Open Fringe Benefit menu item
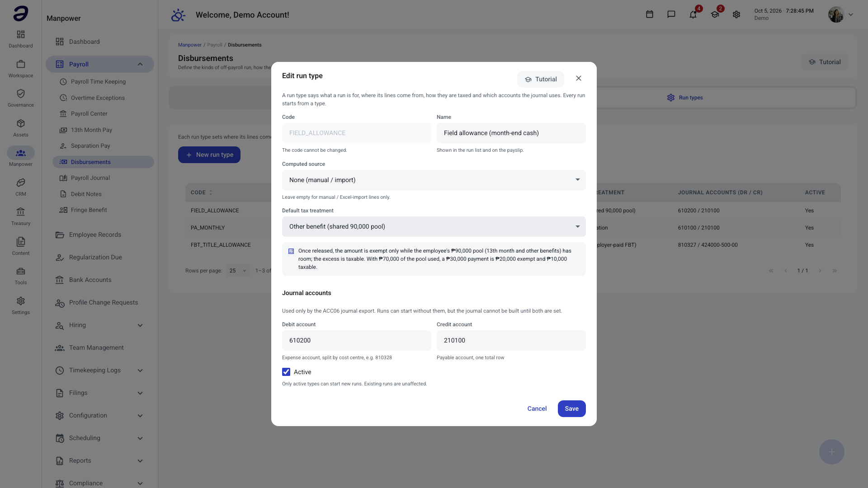 (103, 210)
